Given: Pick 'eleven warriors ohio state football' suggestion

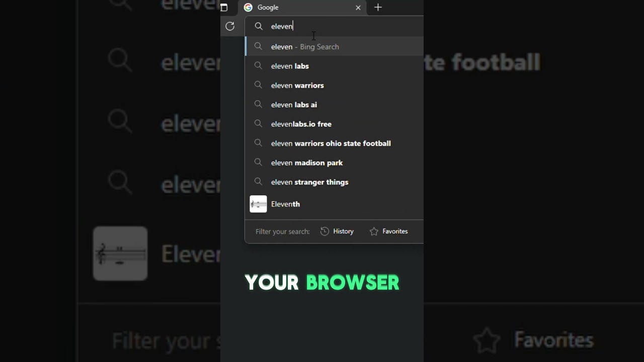Looking at the screenshot, I should (334, 143).
